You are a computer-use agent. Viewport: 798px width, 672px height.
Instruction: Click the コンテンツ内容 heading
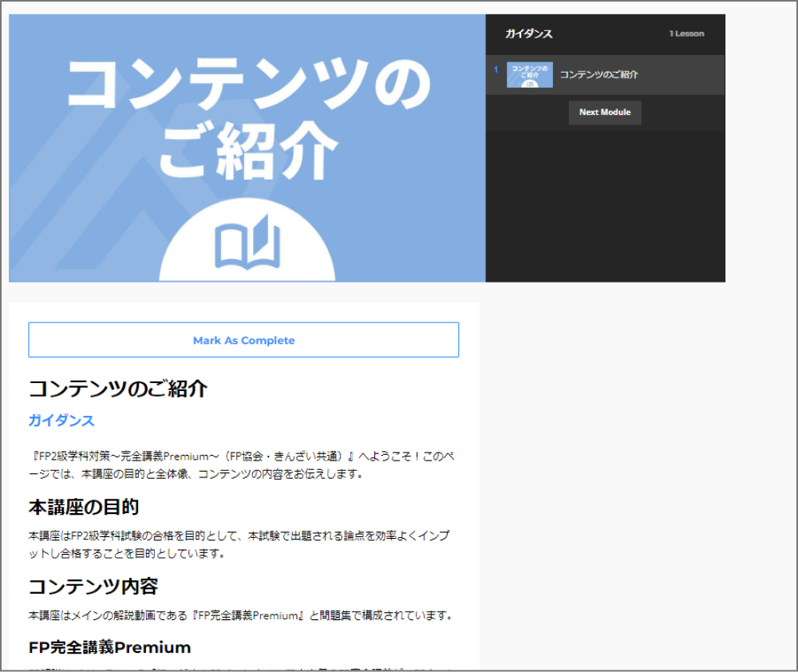pos(93,587)
